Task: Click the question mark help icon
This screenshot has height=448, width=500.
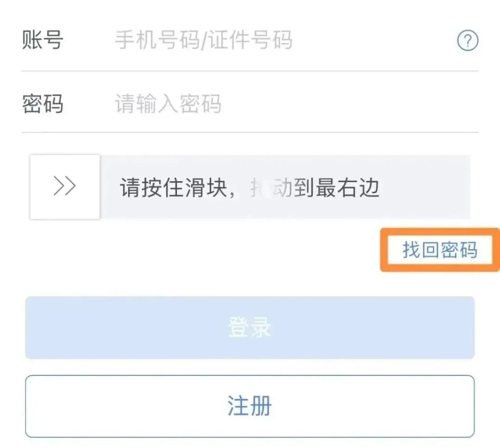Action: 468,40
